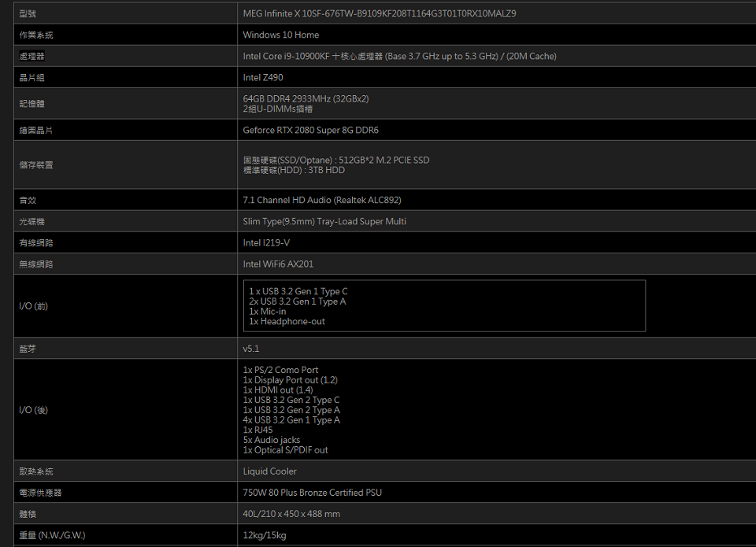Image resolution: width=756 pixels, height=547 pixels.
Task: Click the 'I/O (前)' label cell
Action: tap(125, 306)
